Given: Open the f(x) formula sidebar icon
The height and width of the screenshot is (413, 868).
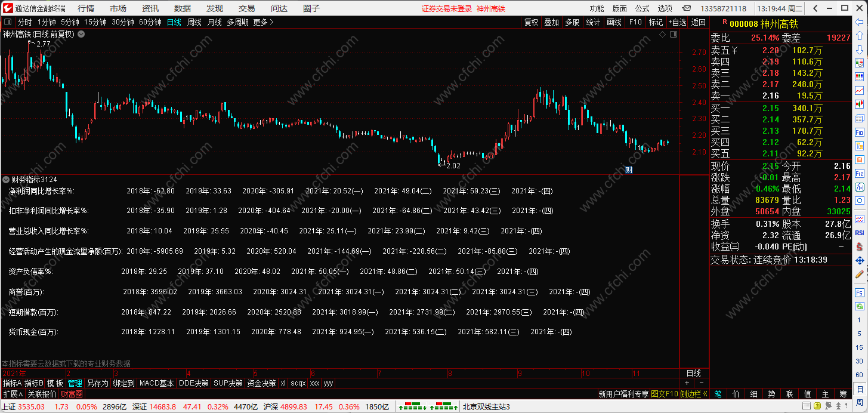Looking at the screenshot, I should coord(860,187).
